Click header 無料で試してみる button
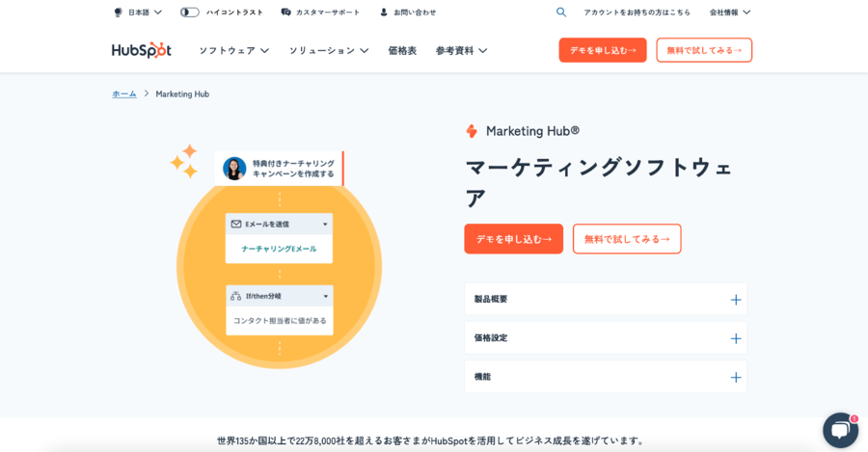The image size is (868, 452). pos(704,50)
